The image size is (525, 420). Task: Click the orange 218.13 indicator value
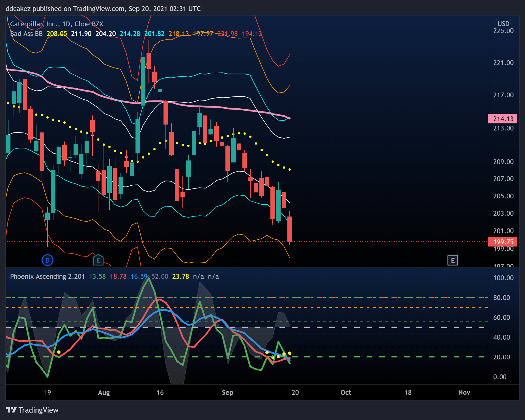(x=179, y=34)
